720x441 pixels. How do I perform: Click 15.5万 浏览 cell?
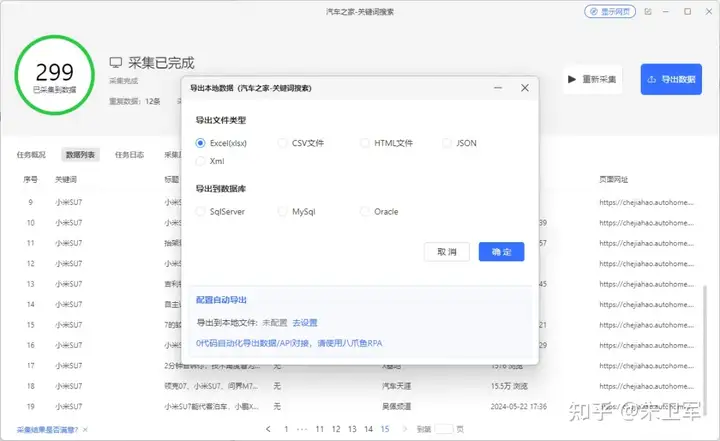(x=509, y=386)
